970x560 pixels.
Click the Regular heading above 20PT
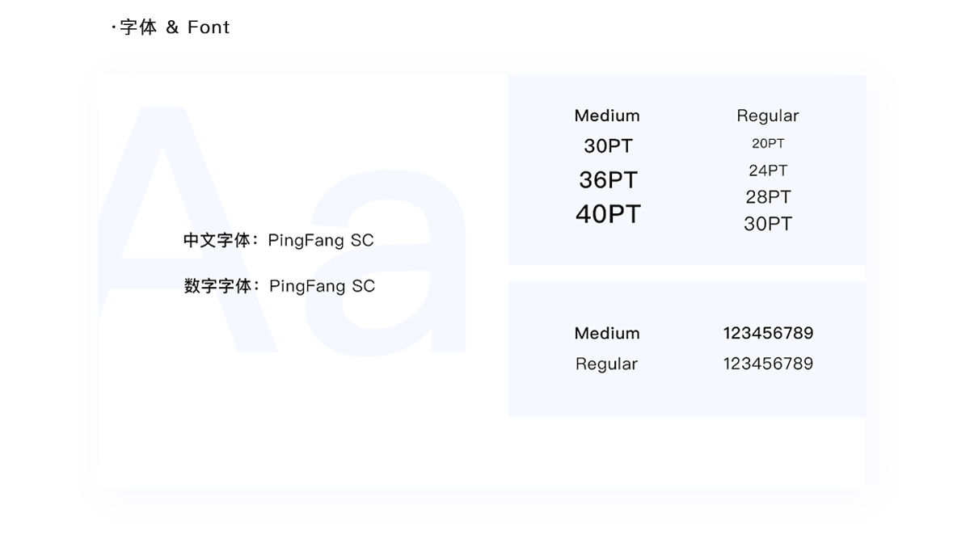click(767, 116)
